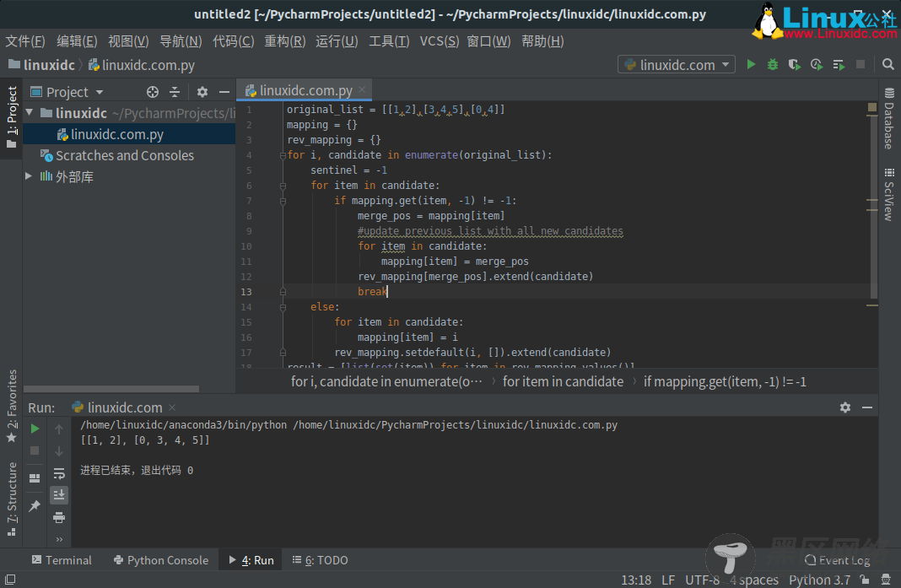The width and height of the screenshot is (901, 588).
Task: Open the 重构(R) menu
Action: pos(284,40)
